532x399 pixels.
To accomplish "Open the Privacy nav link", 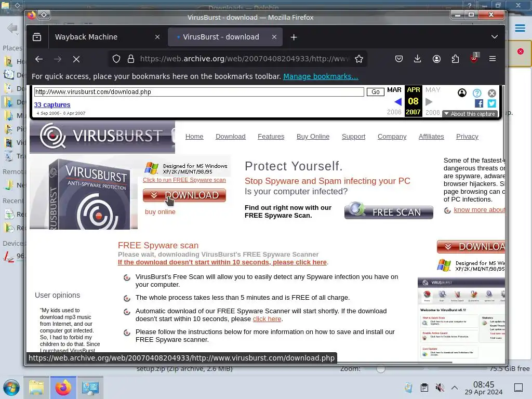I will pos(467,137).
